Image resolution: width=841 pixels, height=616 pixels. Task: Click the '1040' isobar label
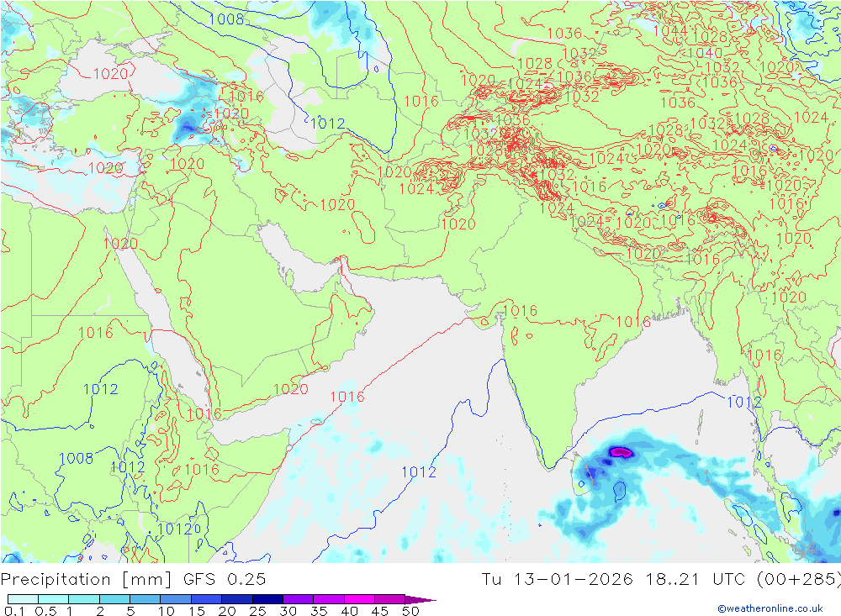705,53
